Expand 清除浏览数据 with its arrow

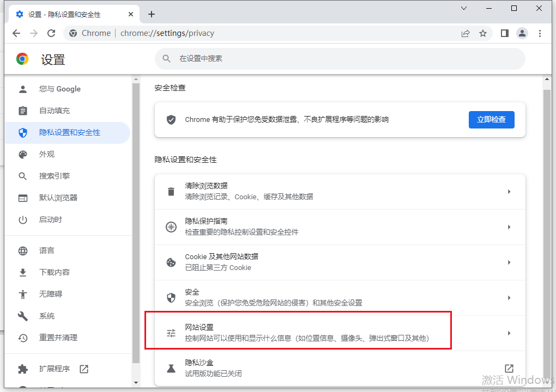(x=509, y=192)
